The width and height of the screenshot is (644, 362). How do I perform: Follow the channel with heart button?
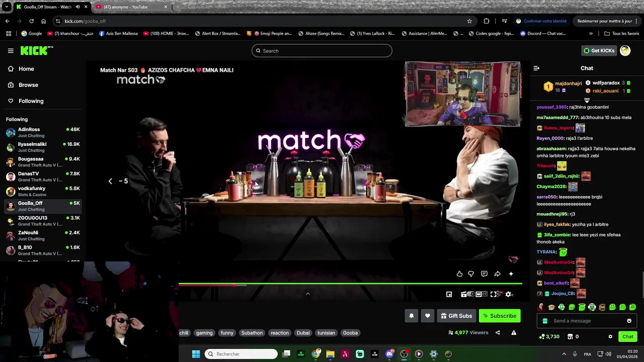(428, 316)
